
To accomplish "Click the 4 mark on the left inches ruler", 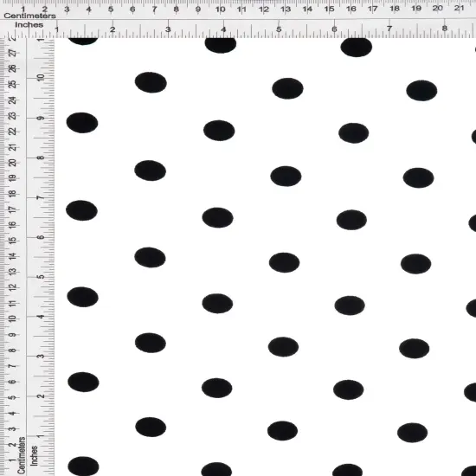I will coord(41,317).
